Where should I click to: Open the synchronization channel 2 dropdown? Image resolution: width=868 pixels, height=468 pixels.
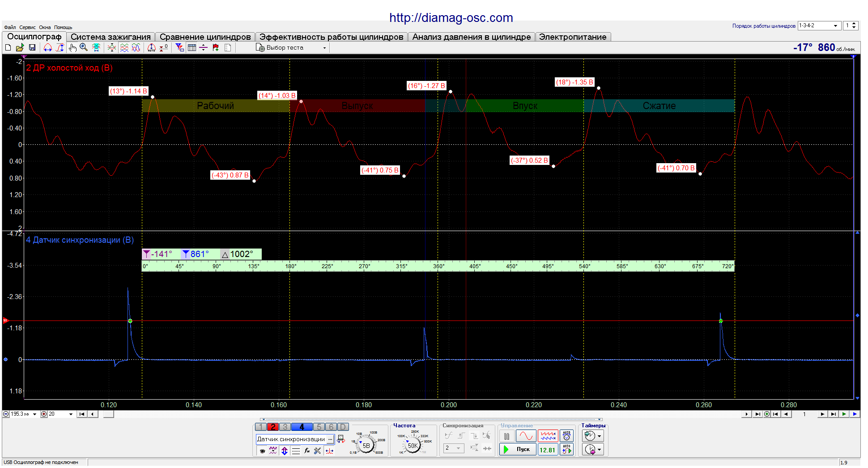(454, 448)
